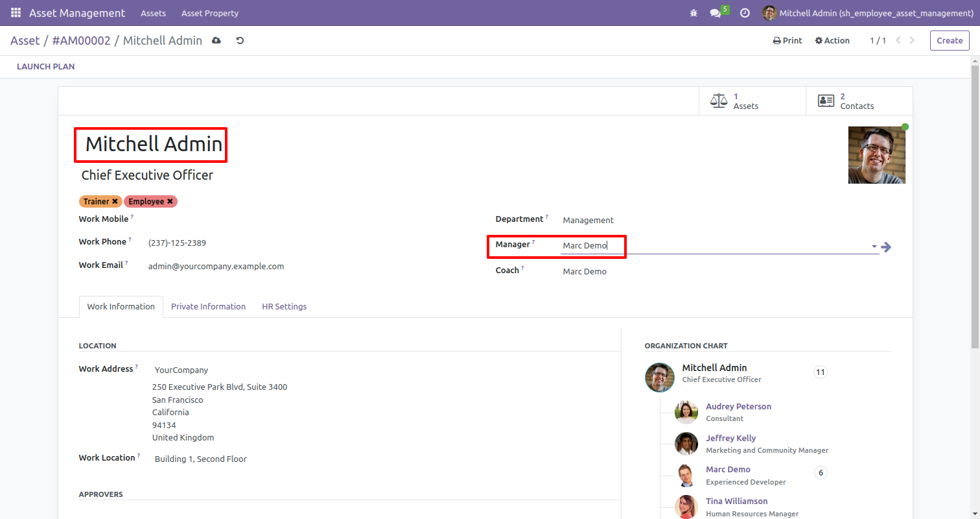Image resolution: width=980 pixels, height=519 pixels.
Task: Go to #AM00002 breadcrumb link
Action: click(81, 41)
